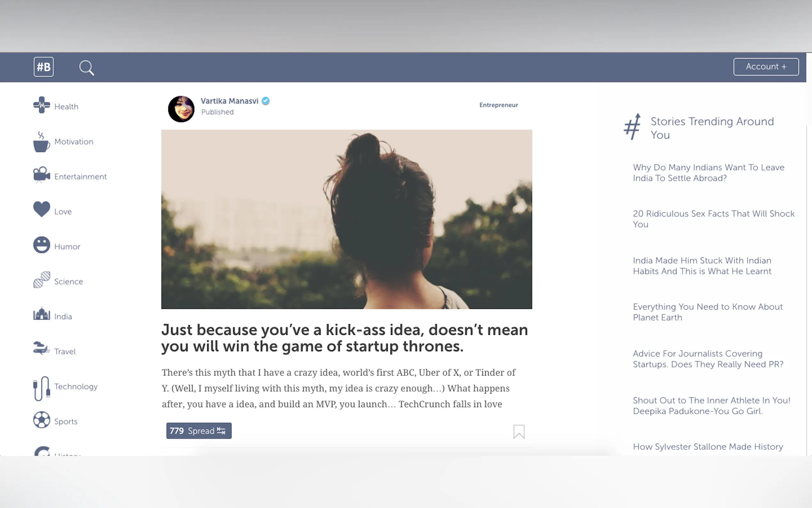This screenshot has width=812, height=508.
Task: Expand the Account + menu
Action: point(766,67)
